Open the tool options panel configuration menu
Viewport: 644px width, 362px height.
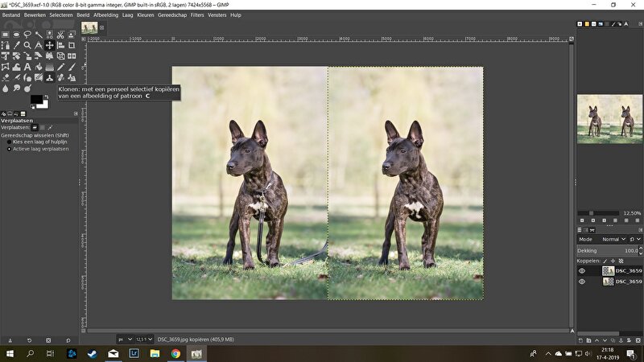[x=76, y=113]
